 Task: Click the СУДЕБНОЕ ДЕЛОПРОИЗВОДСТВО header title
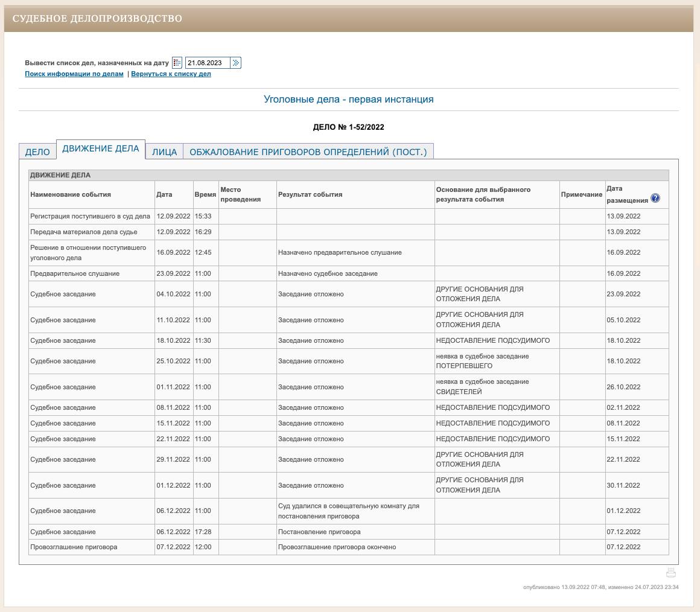click(x=97, y=18)
